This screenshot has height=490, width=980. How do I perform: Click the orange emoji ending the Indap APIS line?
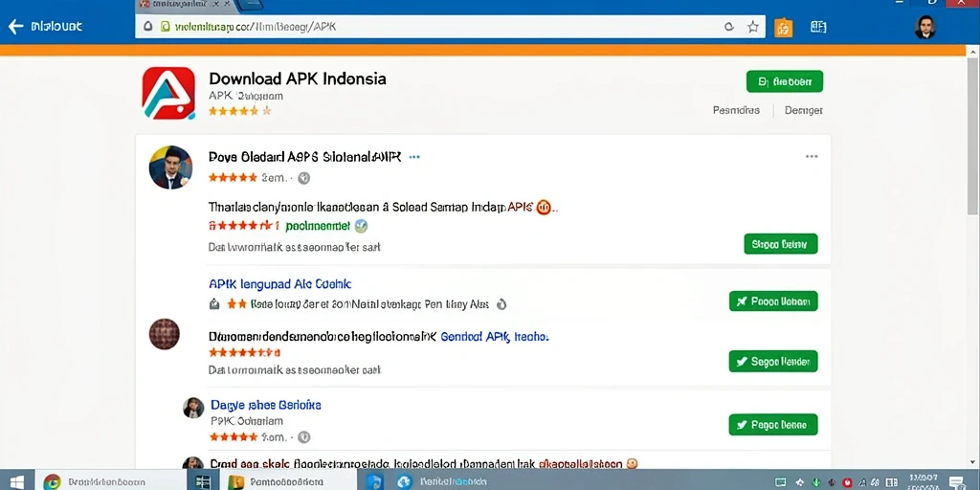coord(544,208)
